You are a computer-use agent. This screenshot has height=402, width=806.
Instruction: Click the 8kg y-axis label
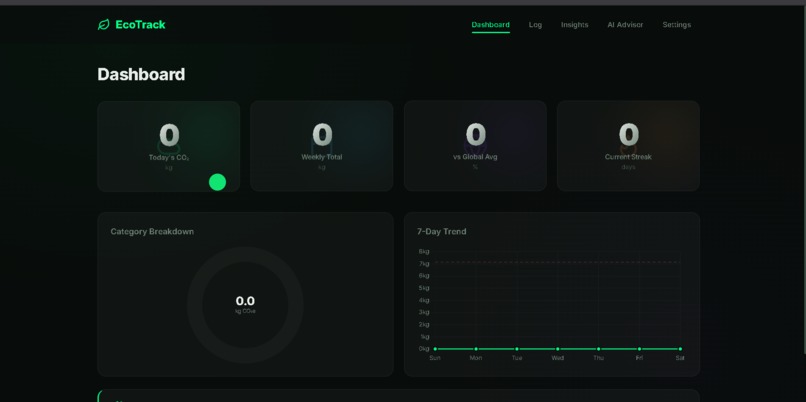tap(424, 251)
